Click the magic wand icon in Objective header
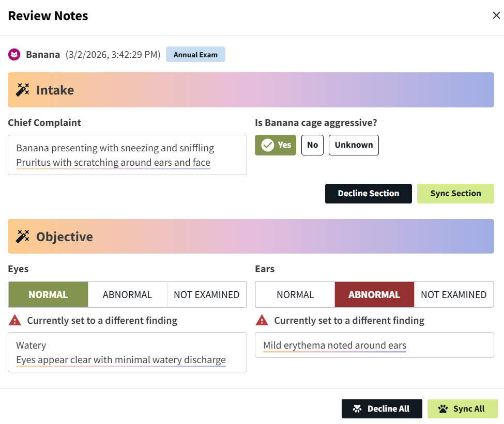504x424 pixels. tap(23, 237)
